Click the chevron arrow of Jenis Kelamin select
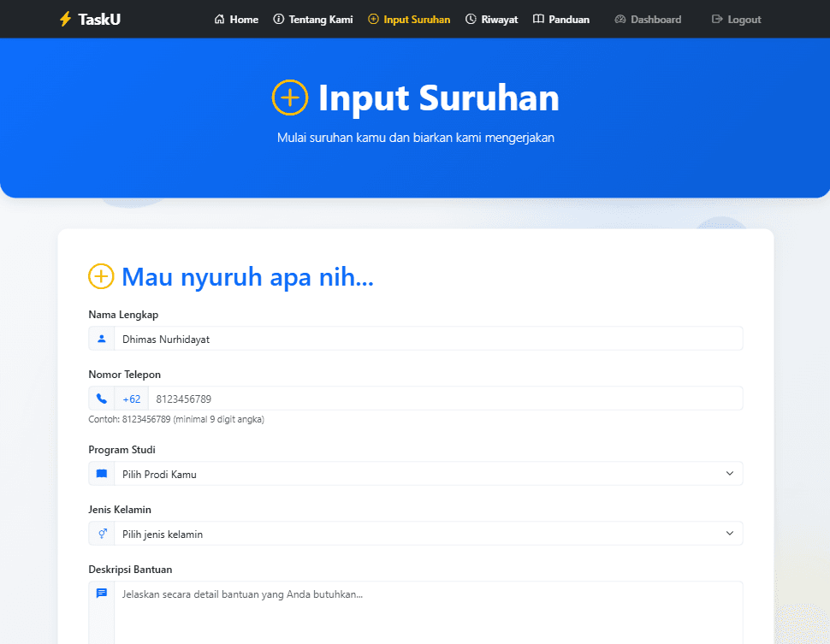 coord(729,534)
